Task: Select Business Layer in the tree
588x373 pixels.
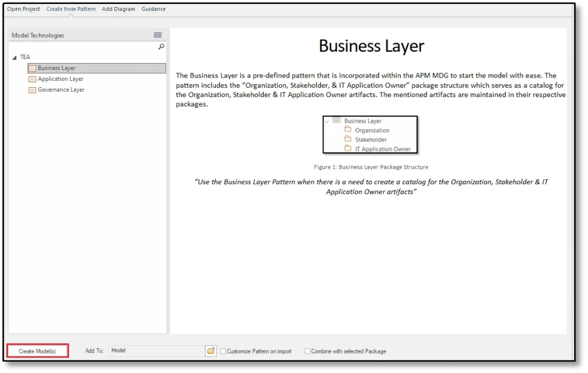Action: click(x=96, y=68)
